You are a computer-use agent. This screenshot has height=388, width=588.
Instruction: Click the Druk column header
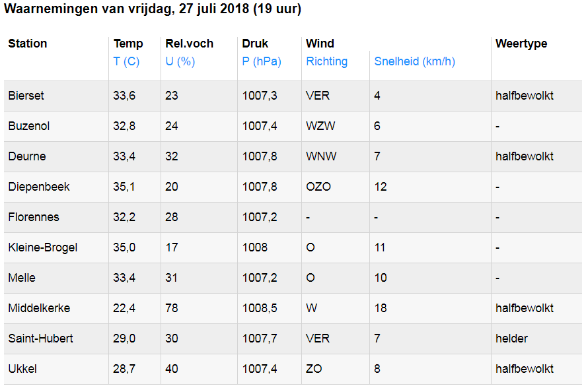[255, 44]
